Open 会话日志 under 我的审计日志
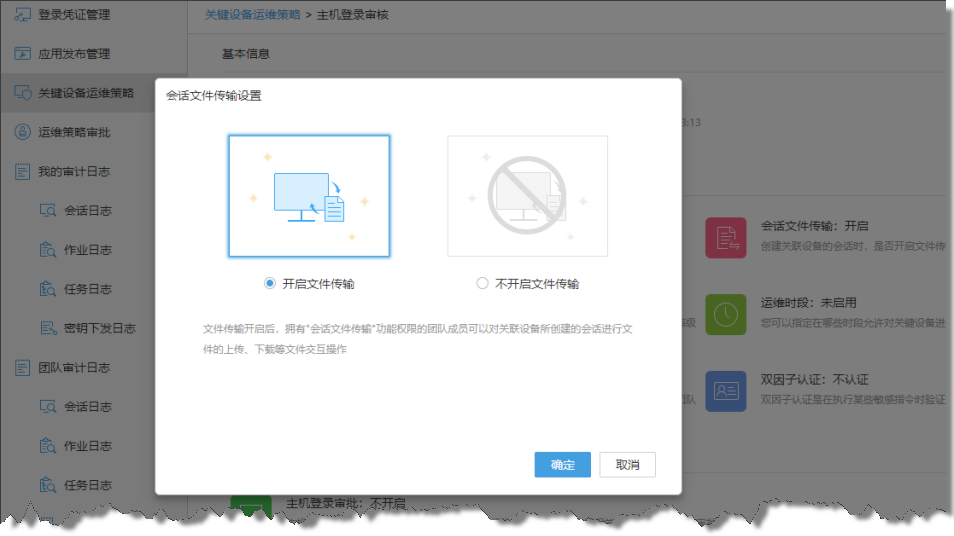954x536 pixels. [88, 211]
